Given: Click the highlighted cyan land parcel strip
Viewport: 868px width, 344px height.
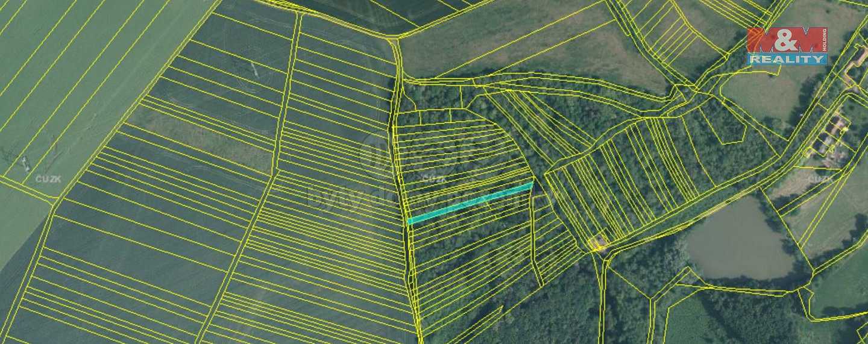Looking at the screenshot, I should click(470, 203).
